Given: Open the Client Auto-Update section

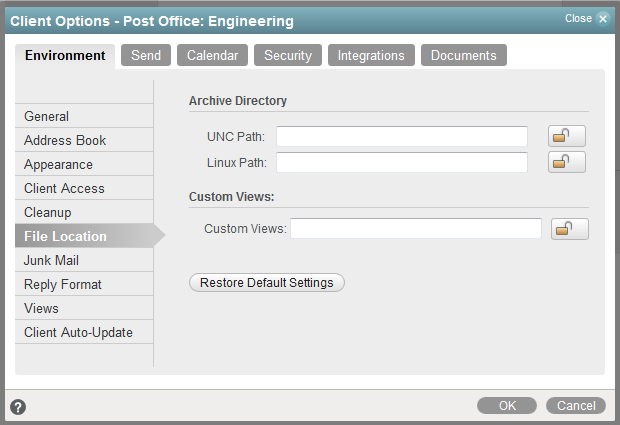Looking at the screenshot, I should coord(78,333).
